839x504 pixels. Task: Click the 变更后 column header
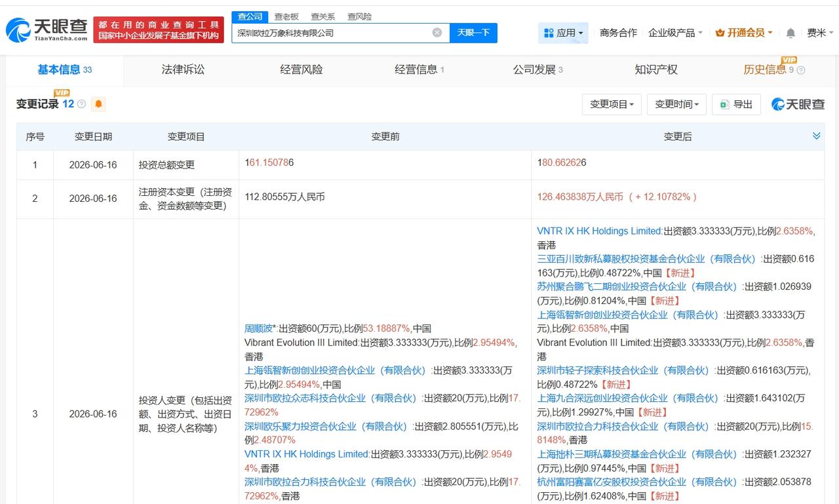click(x=678, y=136)
